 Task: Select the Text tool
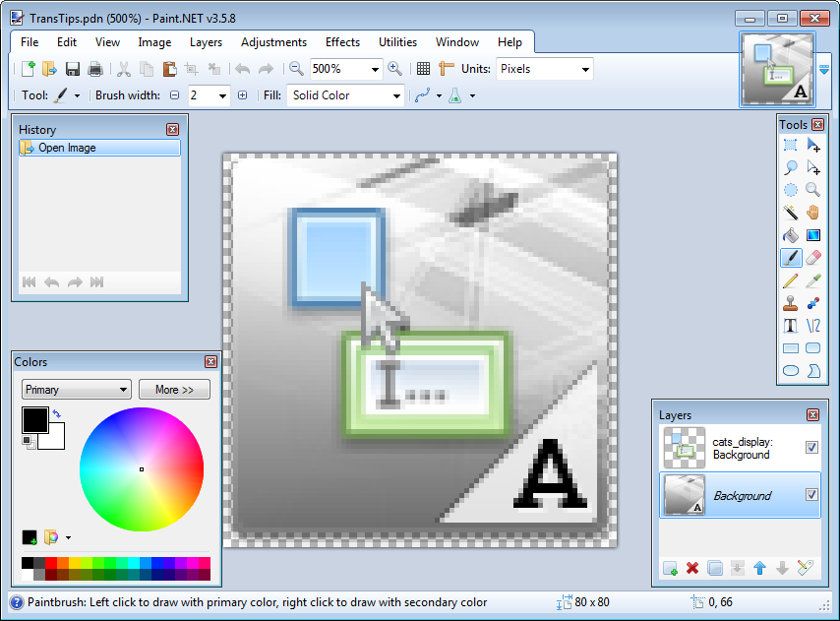click(790, 326)
